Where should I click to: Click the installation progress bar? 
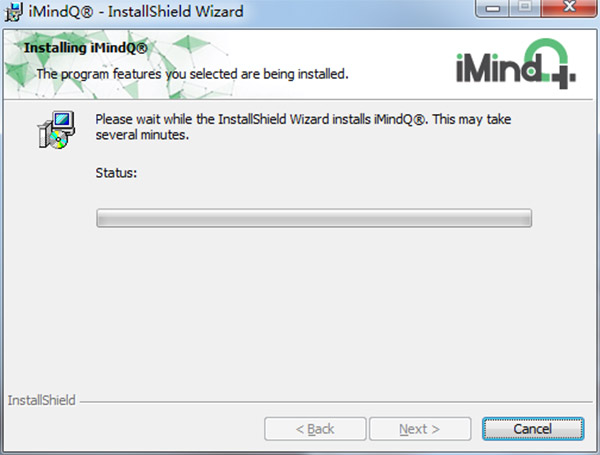pos(314,218)
